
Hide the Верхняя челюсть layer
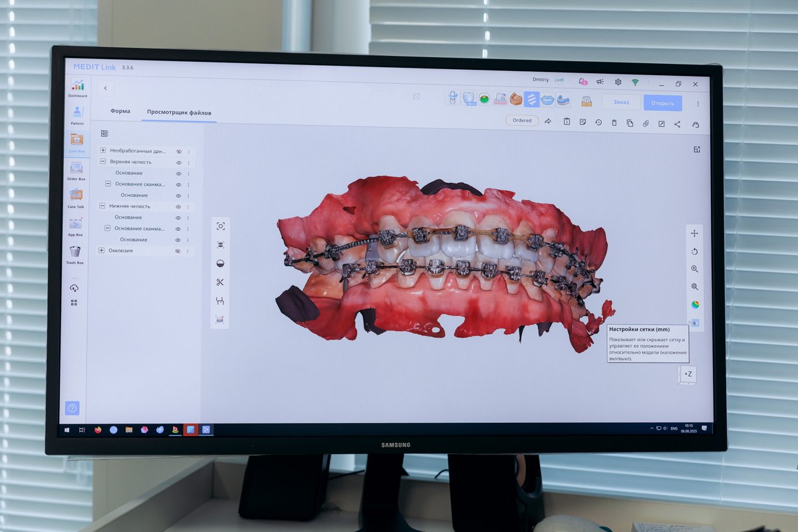point(178,162)
